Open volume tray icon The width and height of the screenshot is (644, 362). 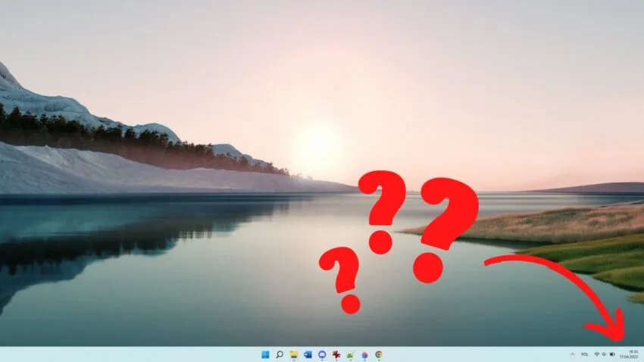pyautogui.click(x=604, y=354)
